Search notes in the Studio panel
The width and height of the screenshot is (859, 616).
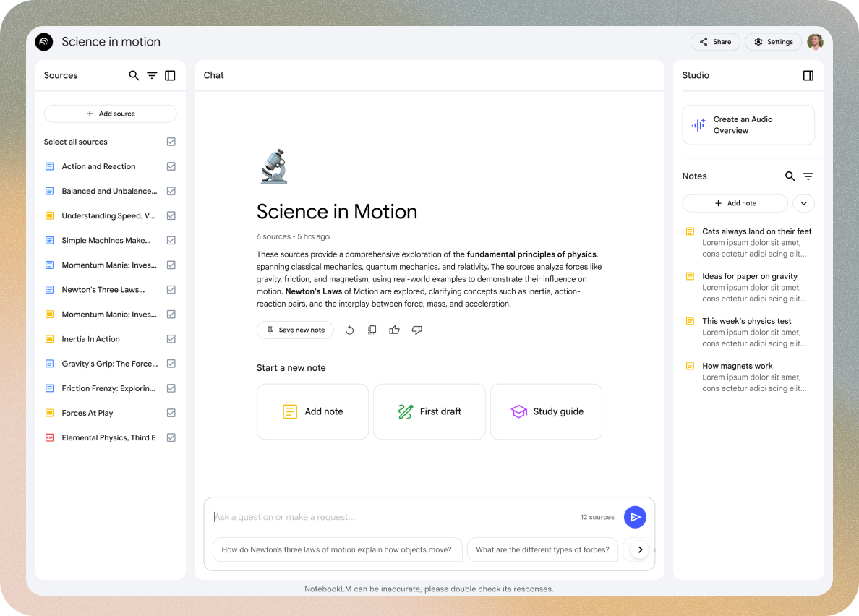790,176
